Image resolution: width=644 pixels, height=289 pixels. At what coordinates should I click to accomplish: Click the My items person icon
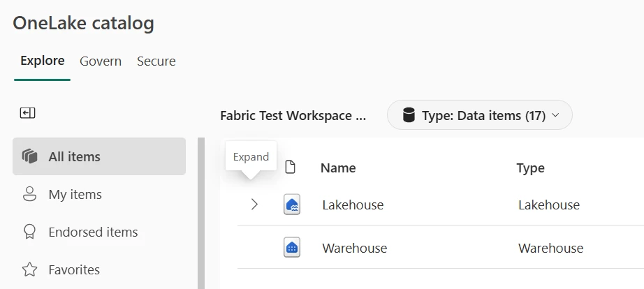29,194
